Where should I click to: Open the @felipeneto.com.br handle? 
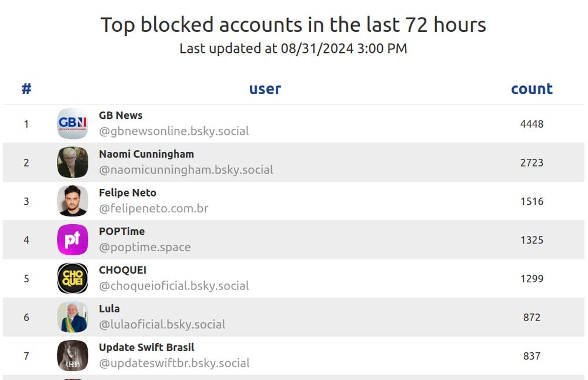153,209
